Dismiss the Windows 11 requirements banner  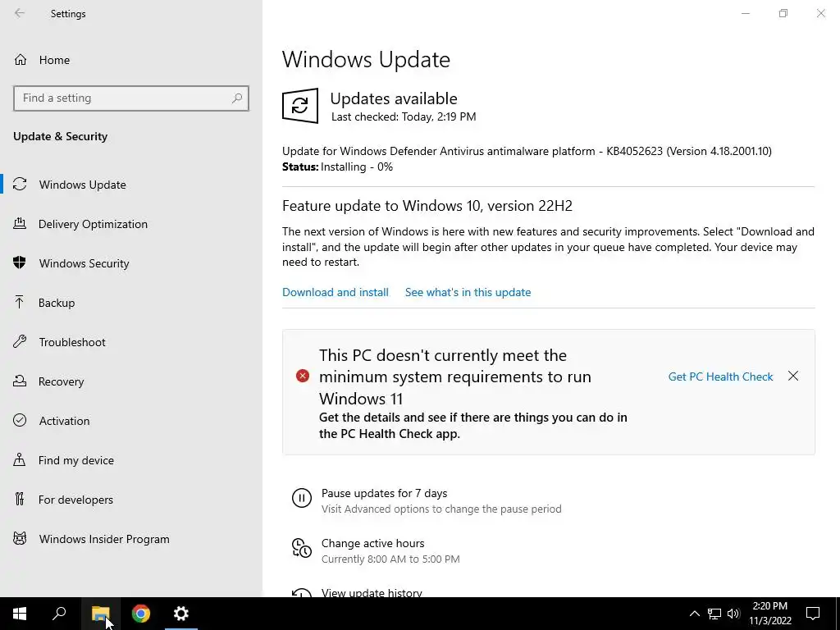(793, 376)
